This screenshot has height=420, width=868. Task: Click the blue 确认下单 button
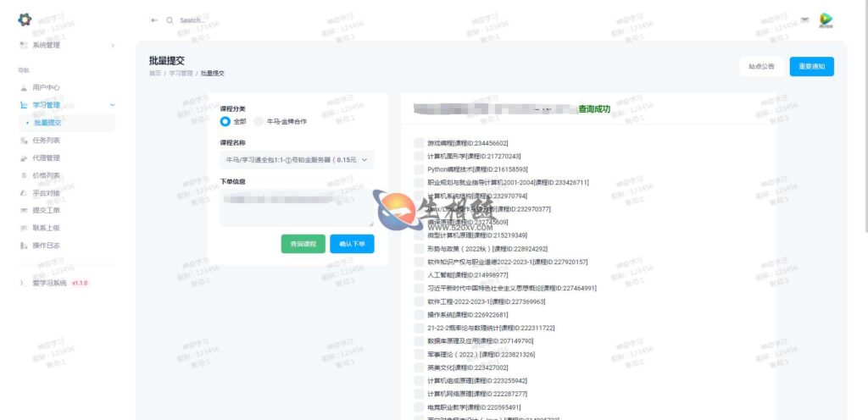point(352,244)
